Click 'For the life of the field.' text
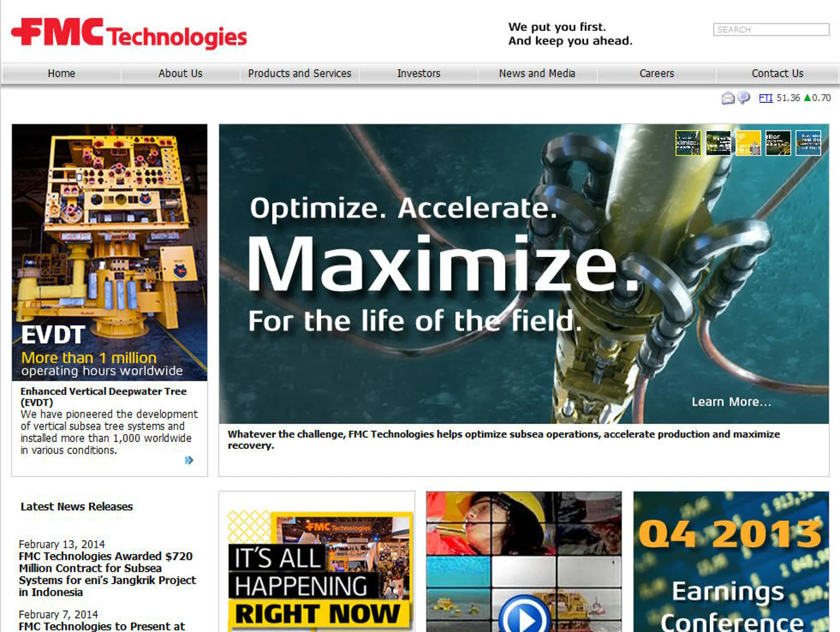Viewport: 840px width, 632px height. point(415,321)
